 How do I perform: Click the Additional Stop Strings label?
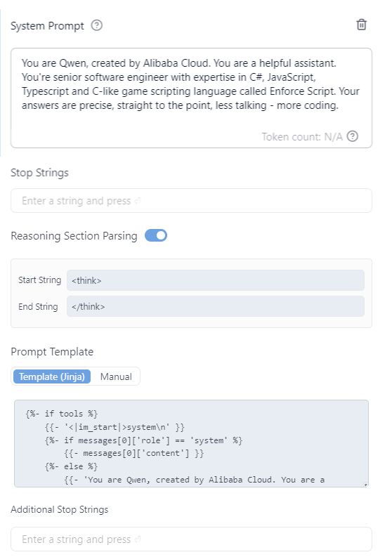pyautogui.click(x=59, y=509)
